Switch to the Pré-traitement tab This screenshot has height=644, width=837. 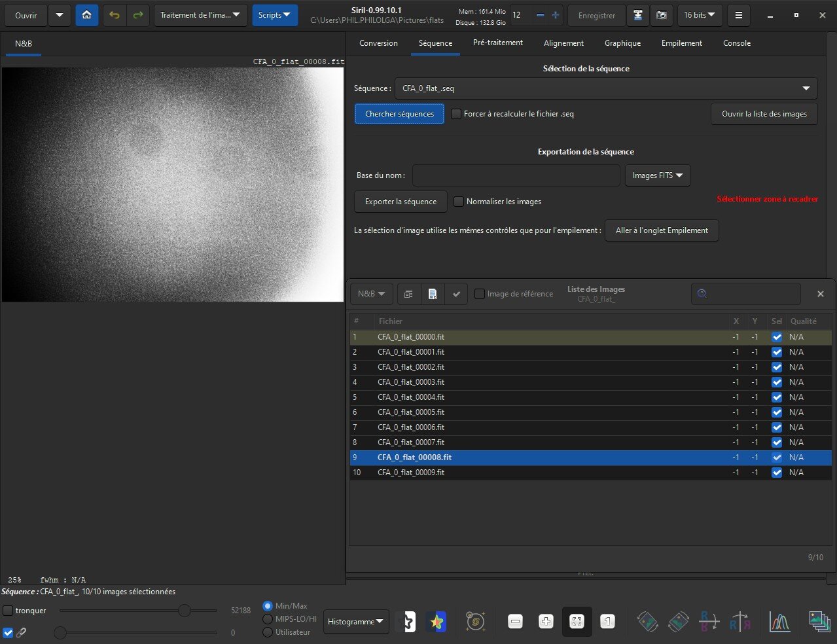pos(497,43)
